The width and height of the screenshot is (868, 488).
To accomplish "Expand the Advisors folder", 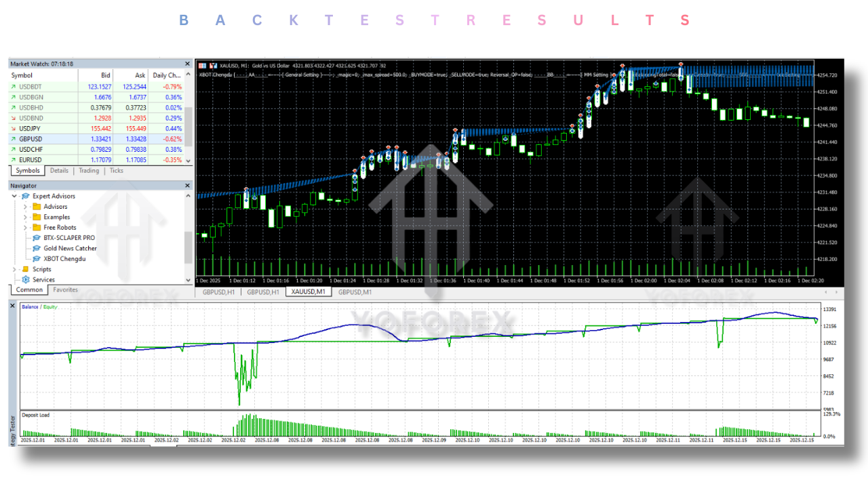I will (x=26, y=207).
